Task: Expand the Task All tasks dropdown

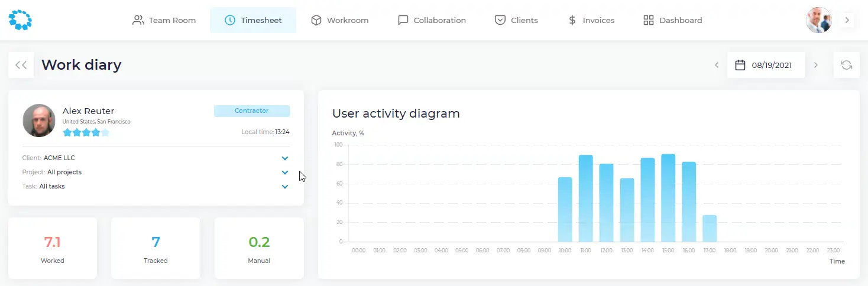Action: pos(285,187)
